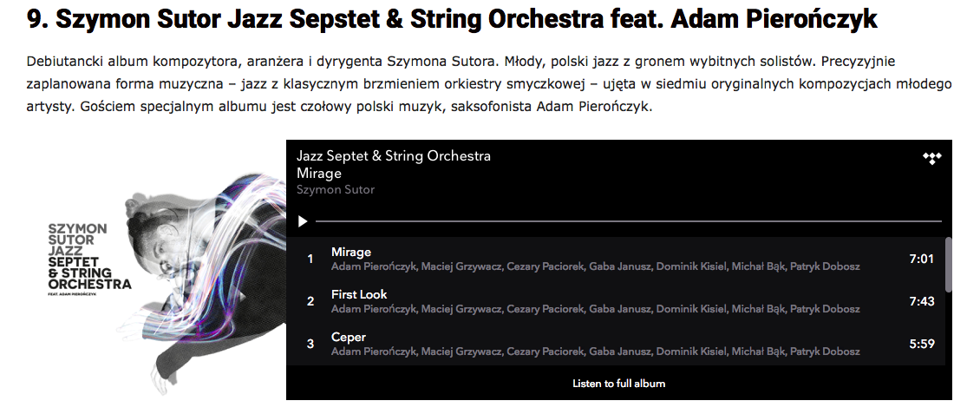Click the 7:43 duration of First Look
Viewport: 980px width, 414px height.
[x=921, y=301]
